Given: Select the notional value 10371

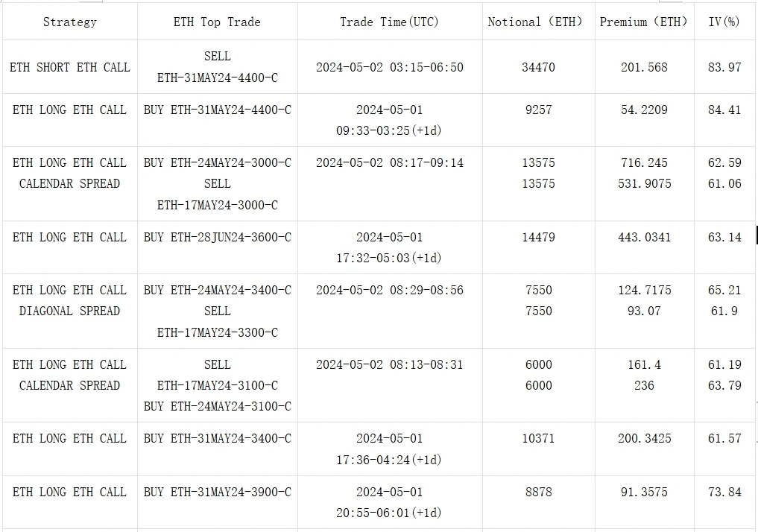Looking at the screenshot, I should click(x=538, y=438).
